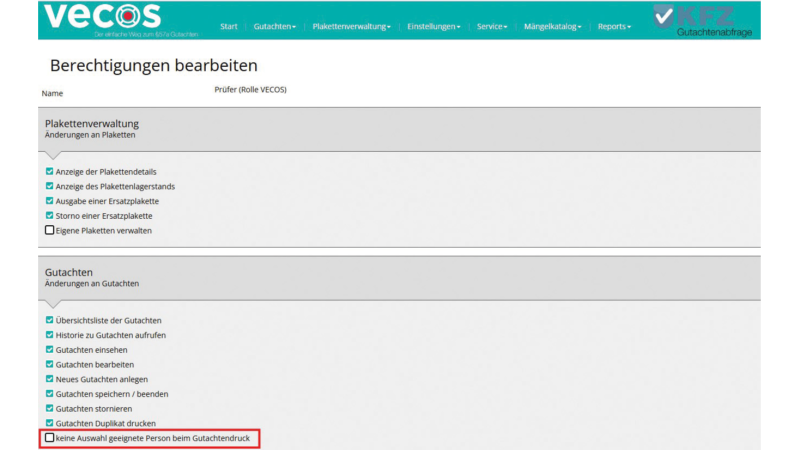Screen dimensions: 800x450
Task: Uncheck Gutachten einsehen permission
Action: (x=49, y=349)
